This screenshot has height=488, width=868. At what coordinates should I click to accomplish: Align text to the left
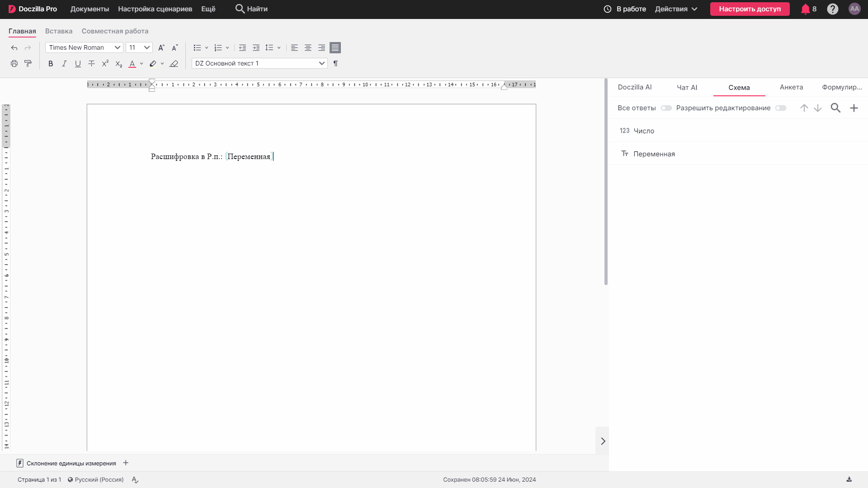[x=294, y=48]
